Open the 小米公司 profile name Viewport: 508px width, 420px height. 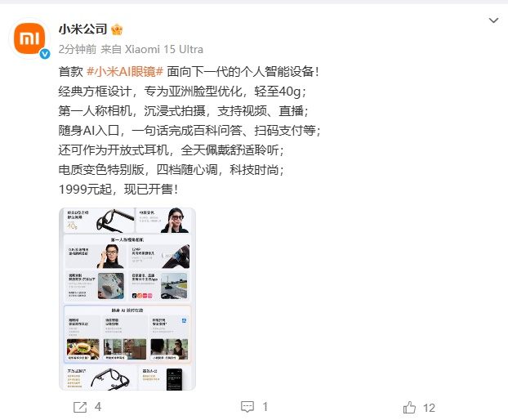point(83,29)
